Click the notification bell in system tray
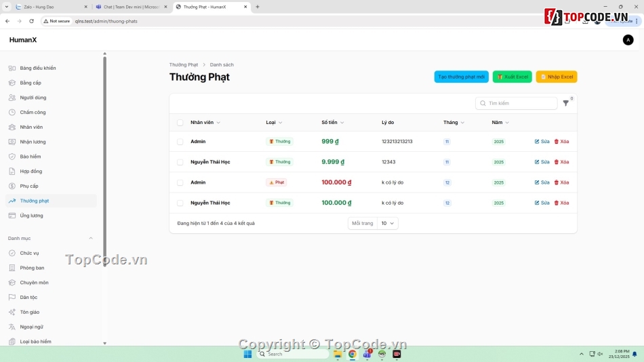This screenshot has height=362, width=644. coord(635,354)
